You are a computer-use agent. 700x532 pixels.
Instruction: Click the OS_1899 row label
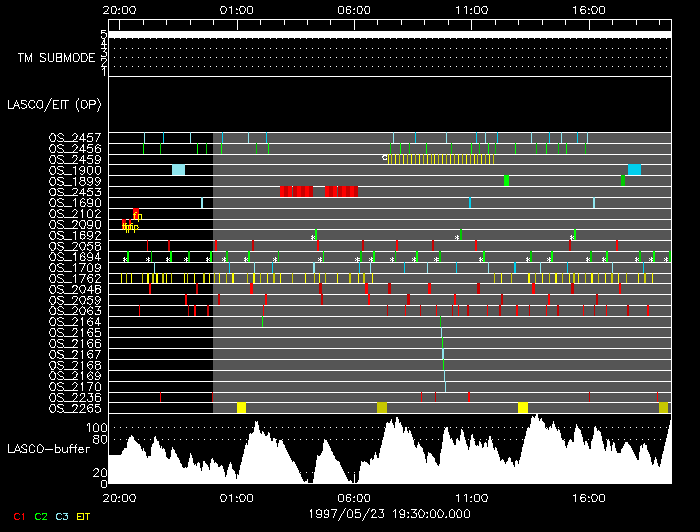pyautogui.click(x=75, y=181)
